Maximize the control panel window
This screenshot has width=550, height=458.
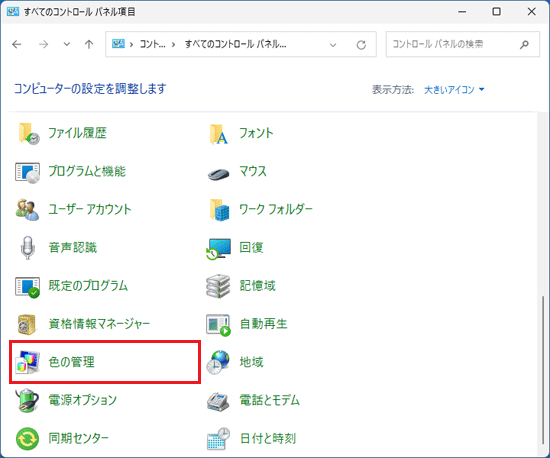tap(496, 12)
